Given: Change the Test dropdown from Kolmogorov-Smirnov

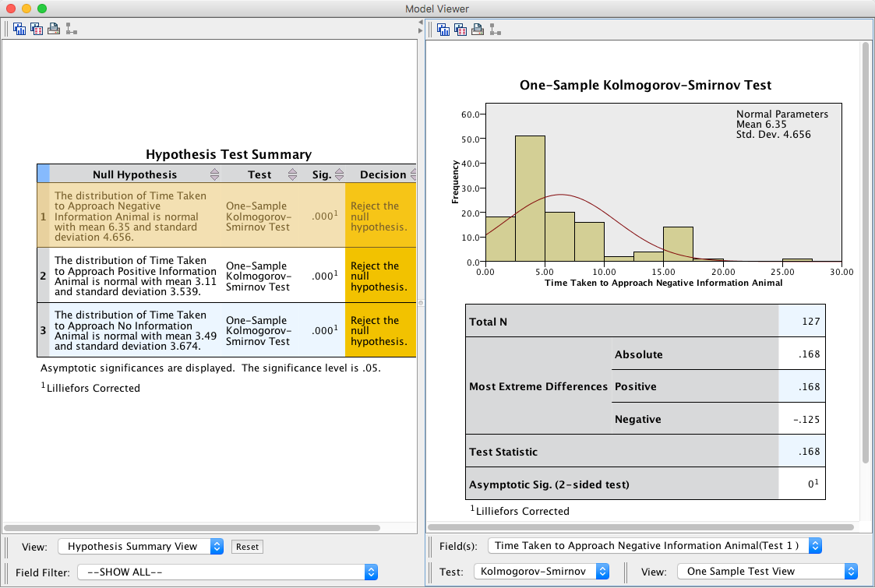Looking at the screenshot, I should point(542,572).
